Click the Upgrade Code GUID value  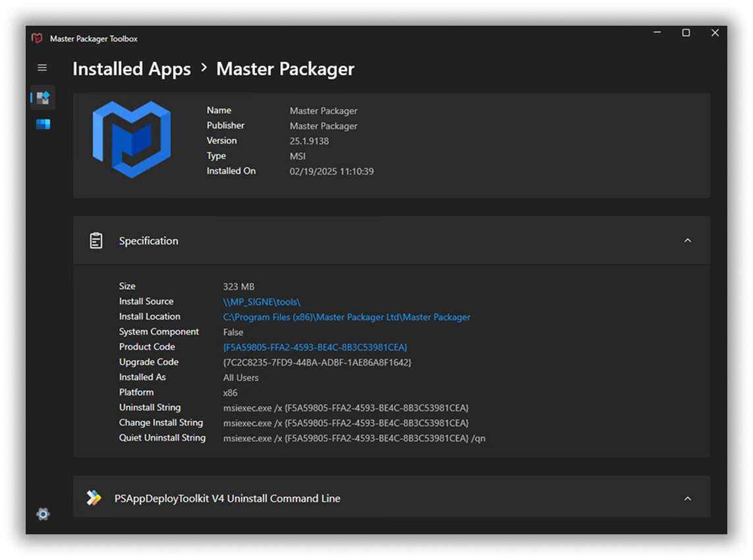coord(317,362)
